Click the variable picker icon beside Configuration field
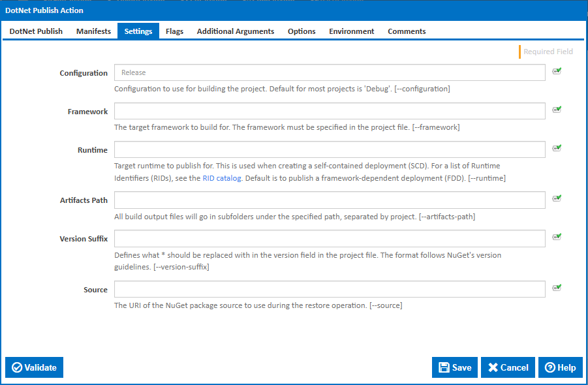This screenshot has width=588, height=385. coord(556,72)
